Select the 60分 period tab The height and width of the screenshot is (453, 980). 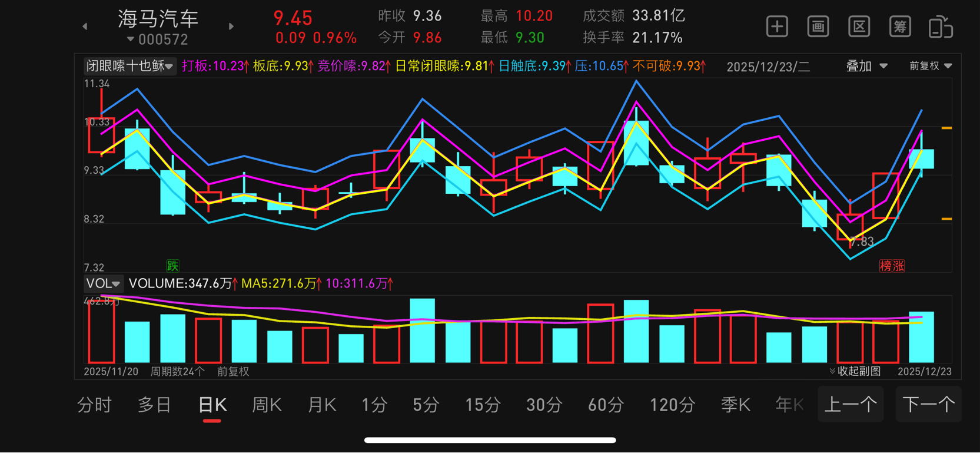(606, 405)
